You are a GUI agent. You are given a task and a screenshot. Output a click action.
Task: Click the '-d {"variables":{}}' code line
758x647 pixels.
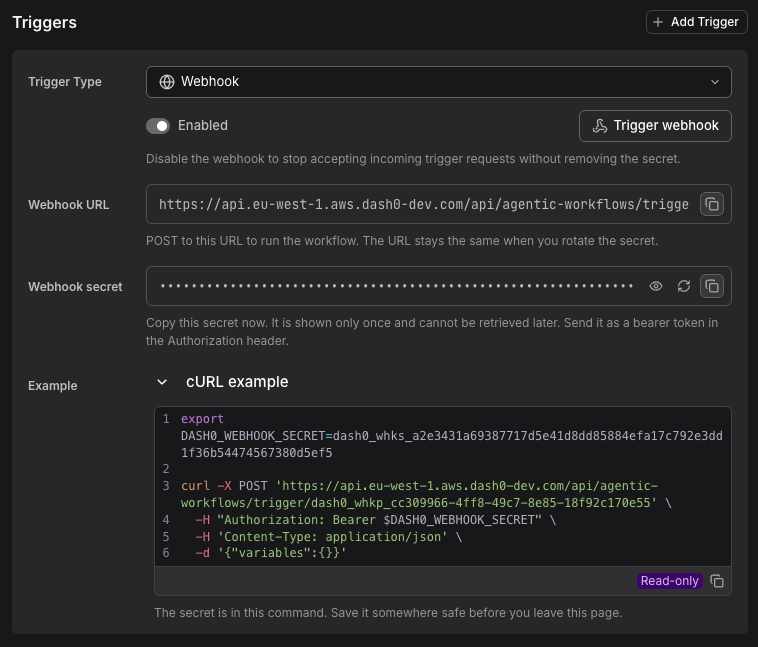(271, 553)
